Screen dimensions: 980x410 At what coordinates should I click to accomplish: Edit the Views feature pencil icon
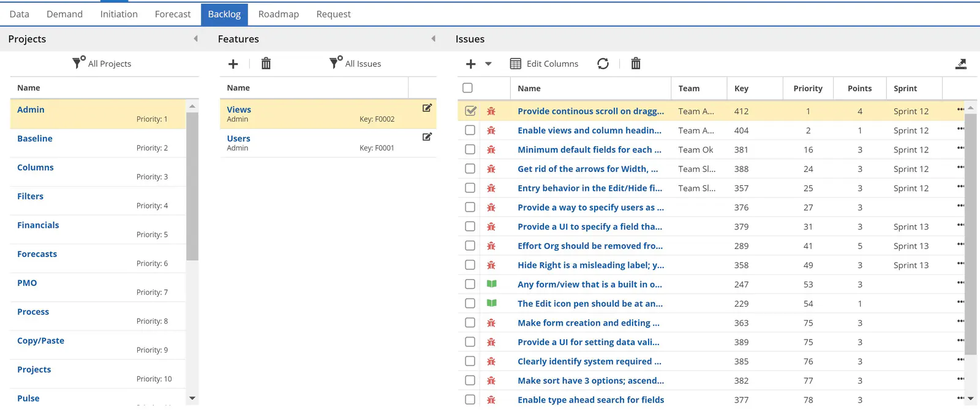coord(427,108)
